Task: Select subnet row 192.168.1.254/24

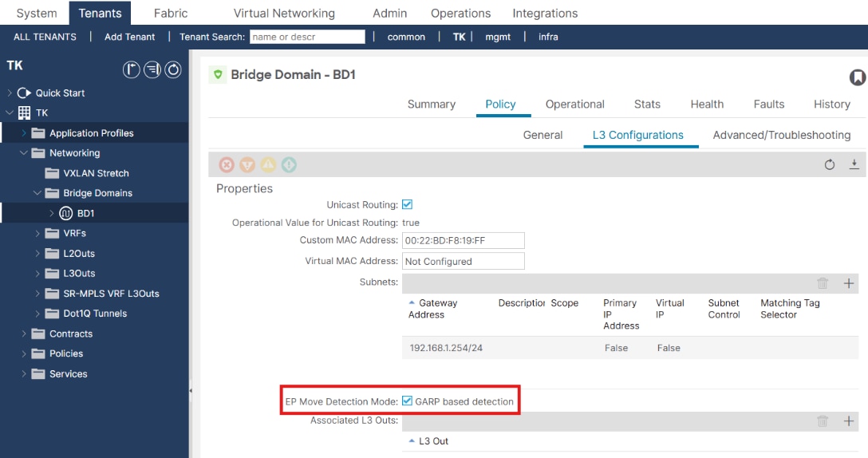Action: click(x=630, y=348)
